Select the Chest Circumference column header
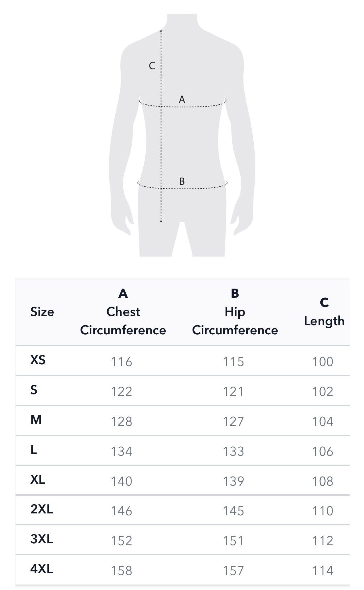The width and height of the screenshot is (364, 590). pos(123,312)
